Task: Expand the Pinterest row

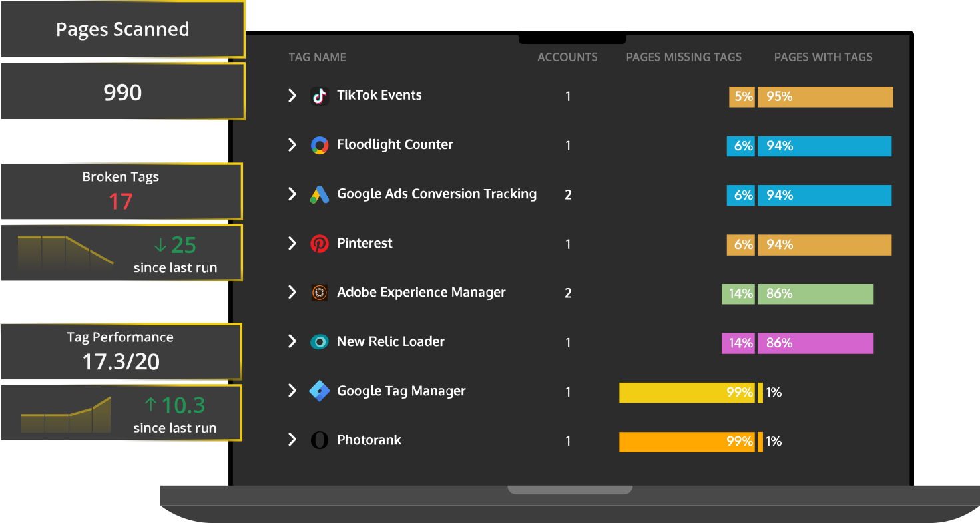Action: [292, 244]
